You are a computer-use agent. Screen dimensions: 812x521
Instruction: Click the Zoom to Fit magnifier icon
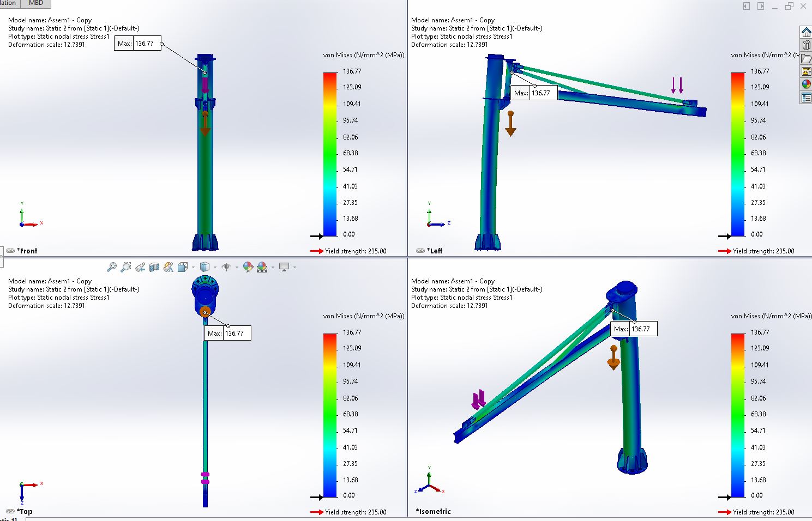coord(111,267)
